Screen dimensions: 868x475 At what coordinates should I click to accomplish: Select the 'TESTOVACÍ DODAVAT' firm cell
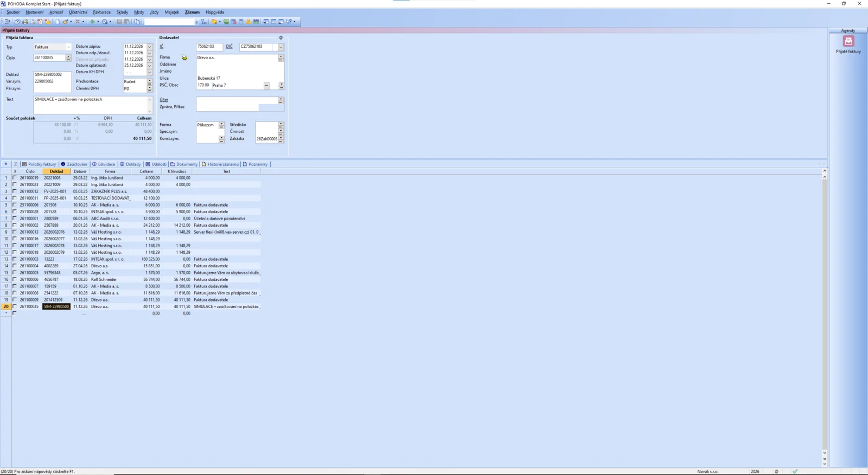pos(110,198)
